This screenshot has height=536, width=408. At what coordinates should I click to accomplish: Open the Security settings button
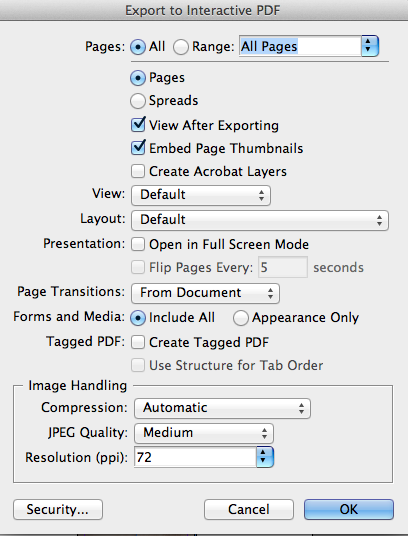[58, 509]
